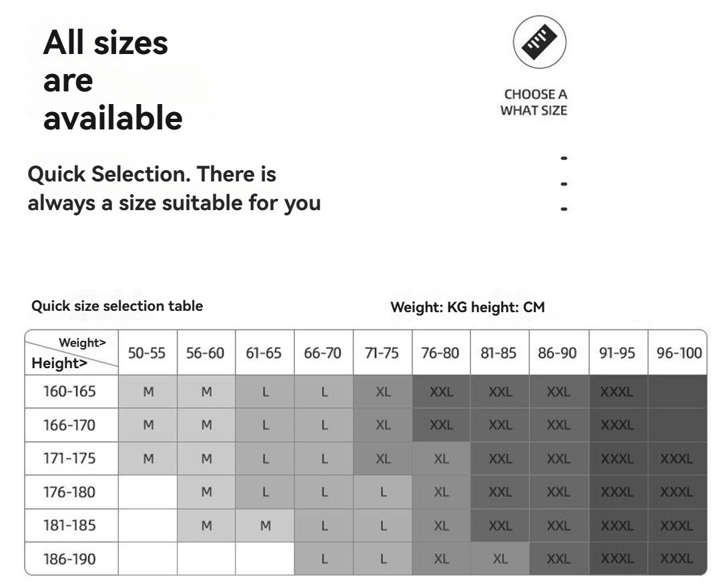Select M cell for 160-165 height, 50-55 weight

tap(148, 392)
